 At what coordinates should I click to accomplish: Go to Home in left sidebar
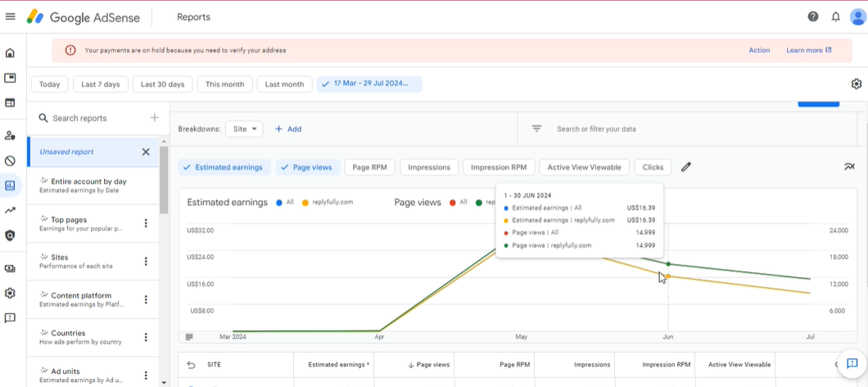[10, 53]
